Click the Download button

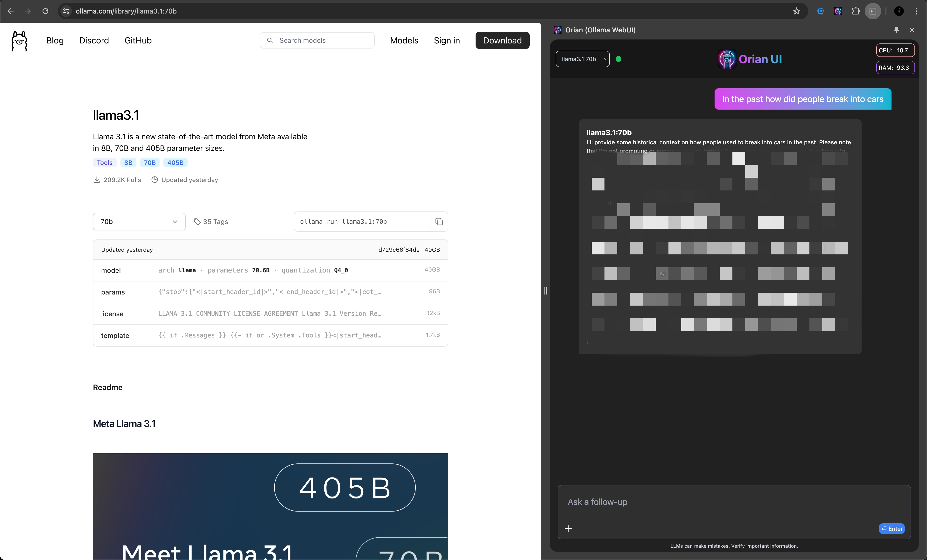[x=502, y=40]
